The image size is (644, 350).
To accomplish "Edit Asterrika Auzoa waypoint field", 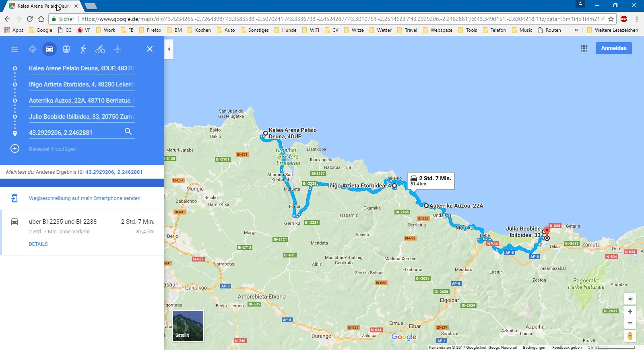I will pos(82,101).
